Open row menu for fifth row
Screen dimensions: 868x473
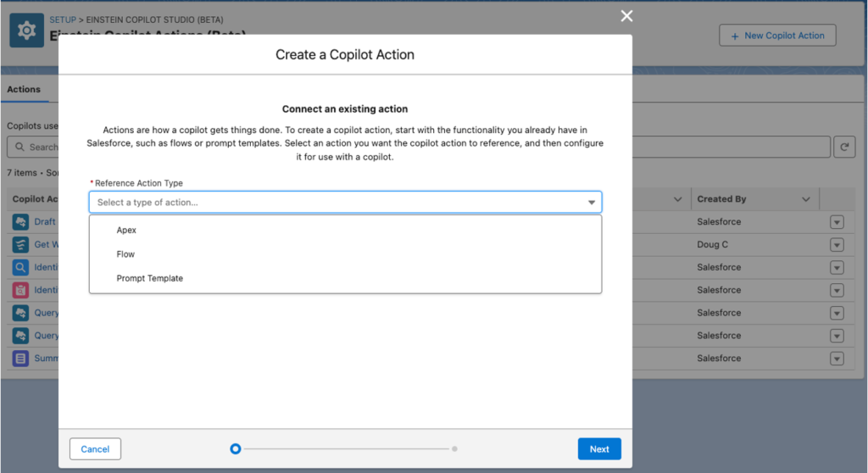point(837,313)
